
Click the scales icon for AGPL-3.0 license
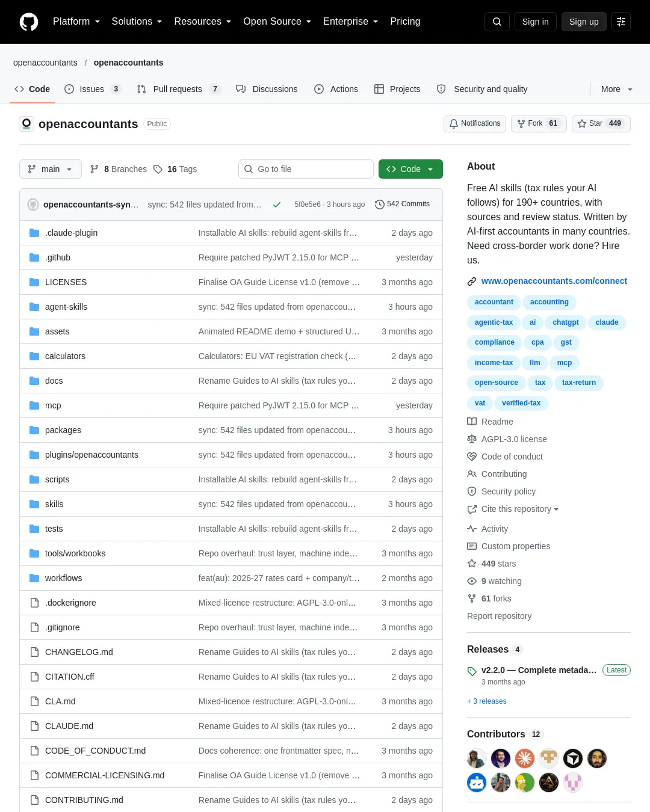(x=472, y=439)
